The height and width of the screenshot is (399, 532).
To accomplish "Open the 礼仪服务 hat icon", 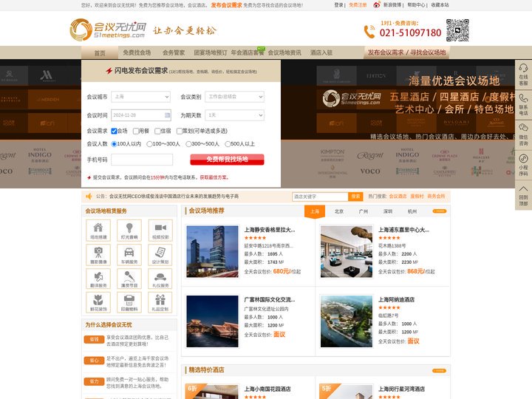I will click(160, 279).
